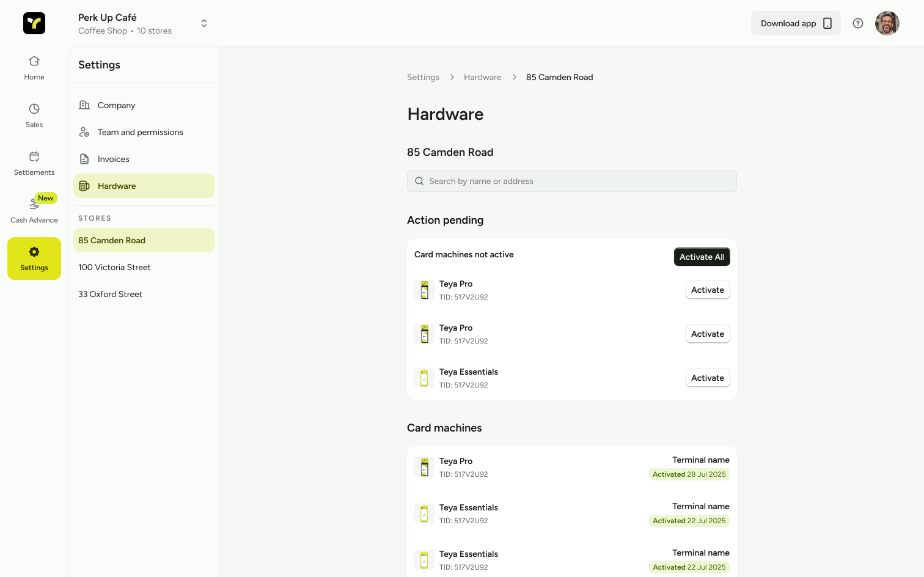Open Company settings

(116, 105)
